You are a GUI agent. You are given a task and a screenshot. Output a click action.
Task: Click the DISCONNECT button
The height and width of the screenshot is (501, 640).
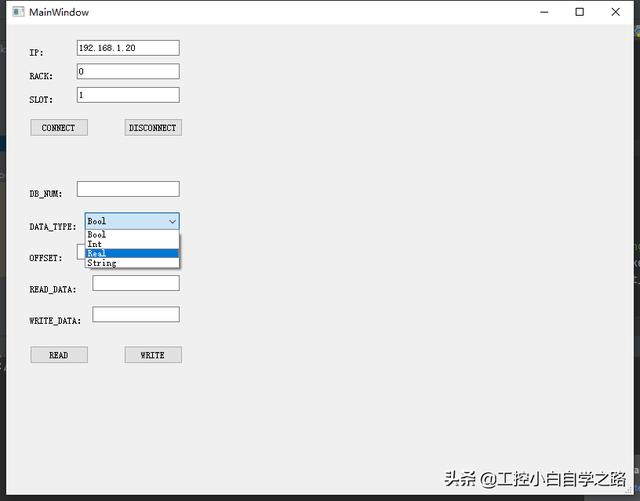(153, 127)
